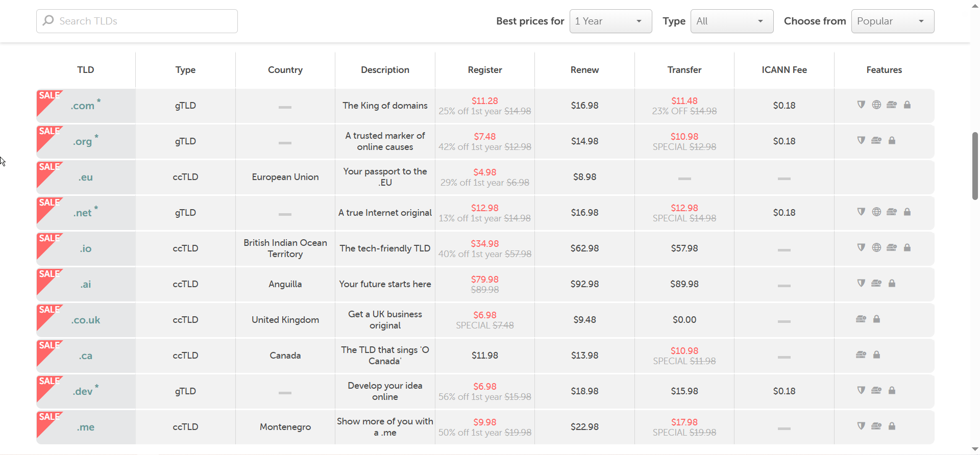Open the Choose from Popular dropdown
Image resolution: width=980 pixels, height=455 pixels.
coord(892,21)
